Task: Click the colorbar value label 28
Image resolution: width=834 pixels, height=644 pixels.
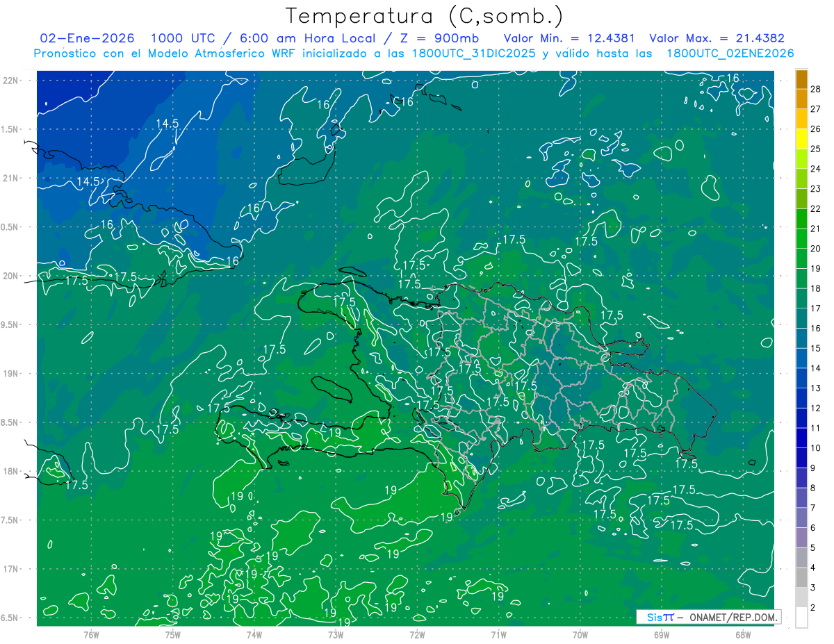Action: [816, 88]
